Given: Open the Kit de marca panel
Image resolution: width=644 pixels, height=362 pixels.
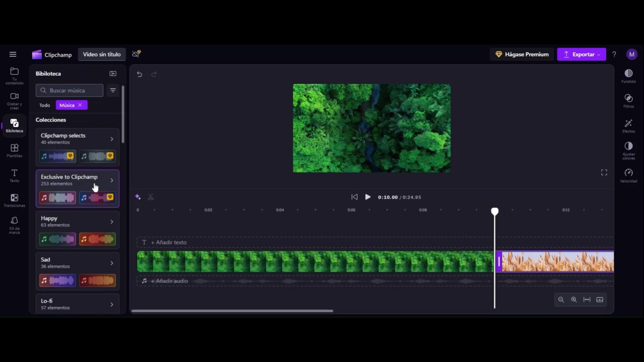Looking at the screenshot, I should pyautogui.click(x=14, y=225).
